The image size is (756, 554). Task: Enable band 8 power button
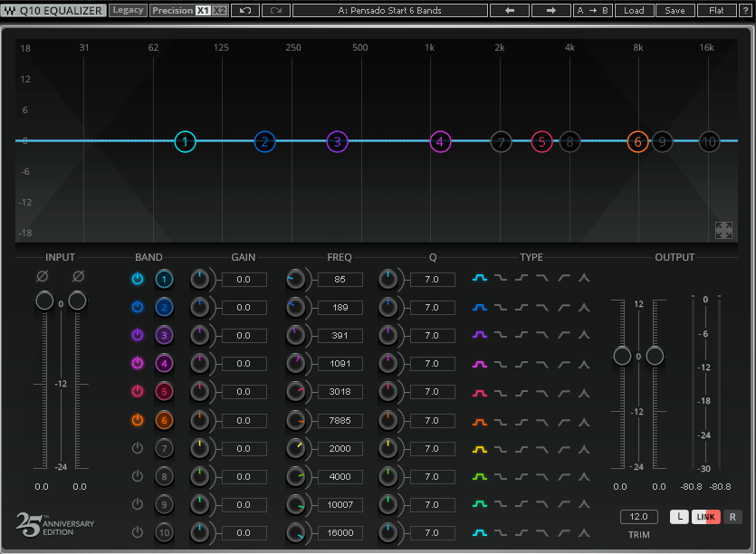[138, 476]
